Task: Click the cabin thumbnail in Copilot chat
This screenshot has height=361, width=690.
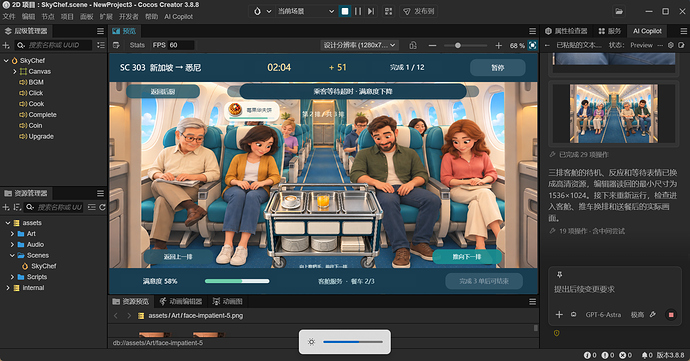Action: 613,114
